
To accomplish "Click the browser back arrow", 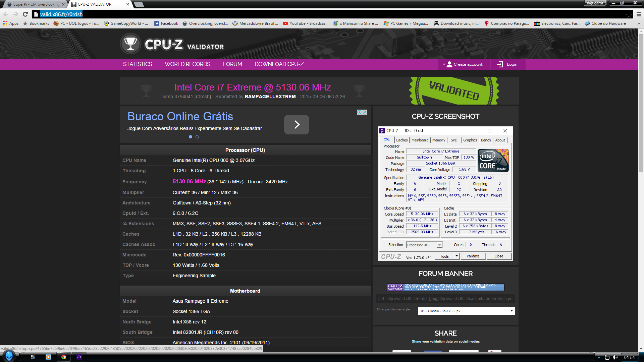I will click(x=6, y=14).
